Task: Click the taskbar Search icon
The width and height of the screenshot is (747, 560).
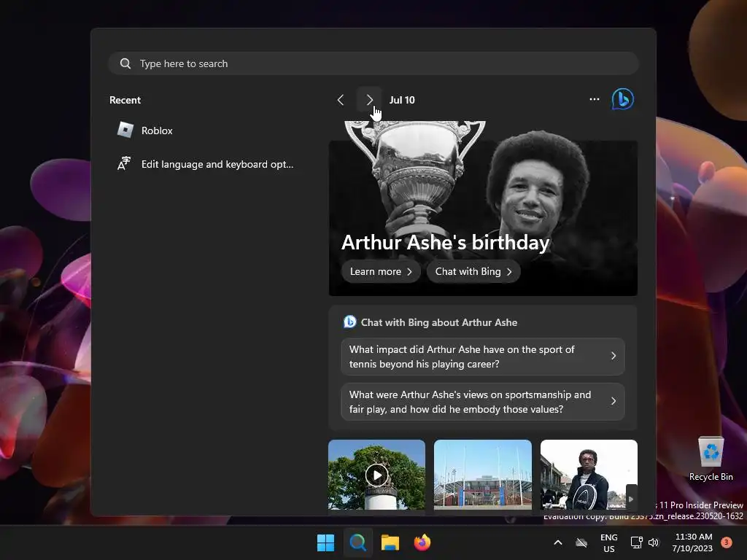Action: (357, 542)
